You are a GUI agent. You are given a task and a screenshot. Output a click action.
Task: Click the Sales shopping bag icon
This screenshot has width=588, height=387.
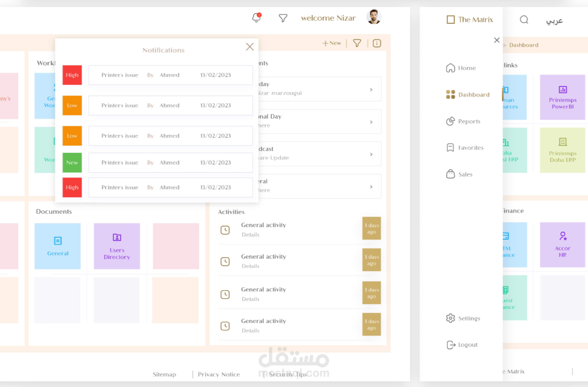(x=450, y=174)
